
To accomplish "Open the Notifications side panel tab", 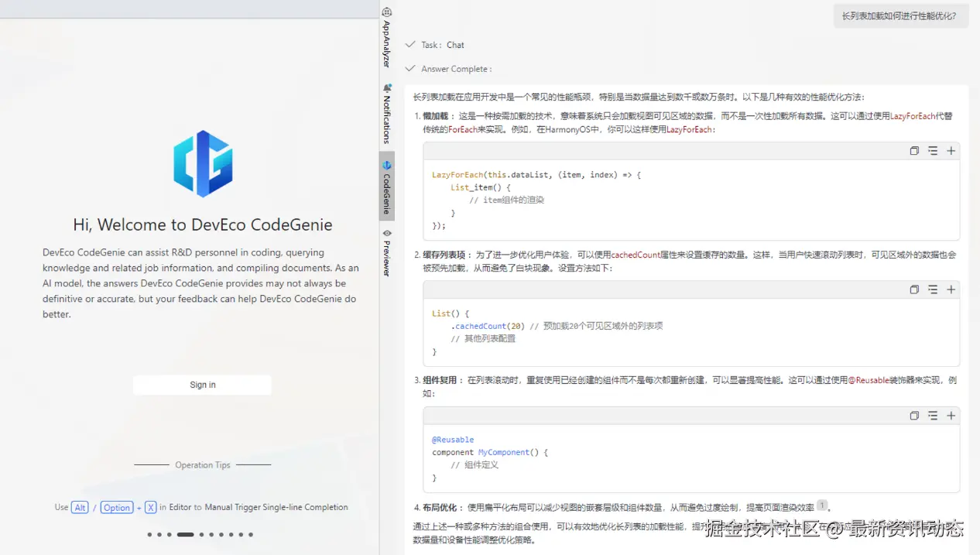I will (x=387, y=114).
